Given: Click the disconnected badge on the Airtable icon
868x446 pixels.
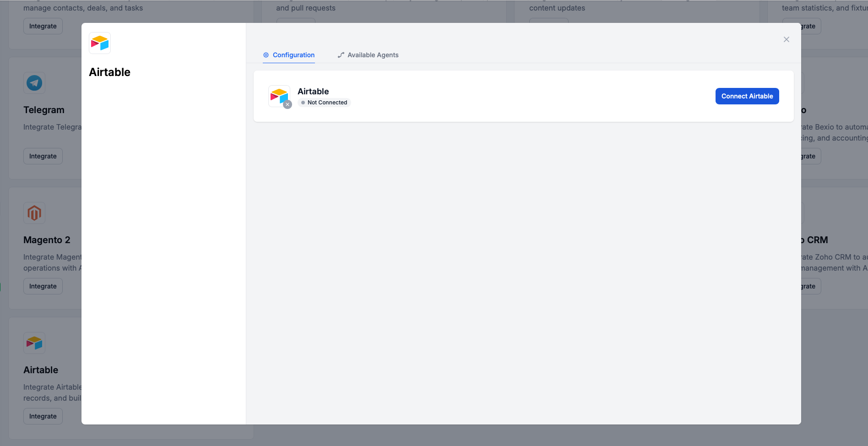Looking at the screenshot, I should (288, 104).
